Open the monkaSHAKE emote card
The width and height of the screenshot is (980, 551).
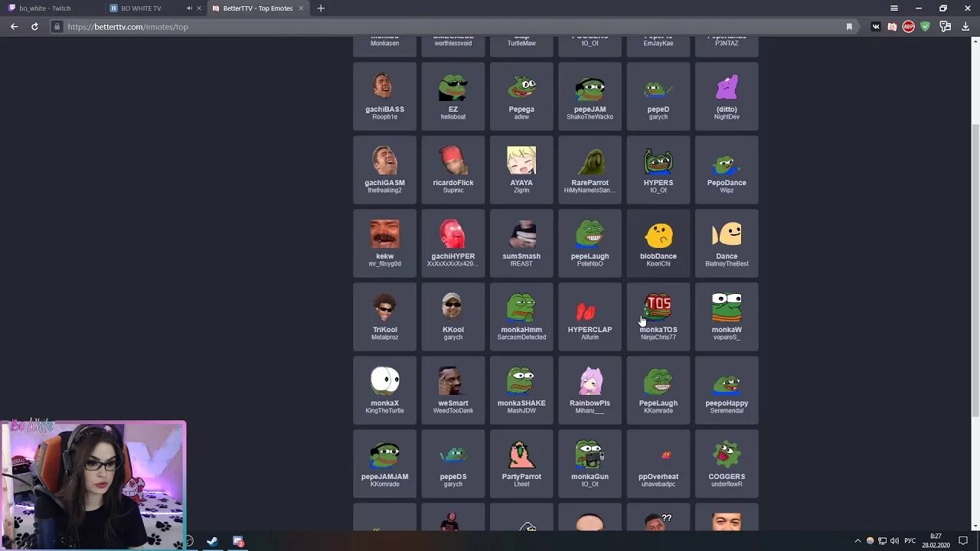point(521,390)
